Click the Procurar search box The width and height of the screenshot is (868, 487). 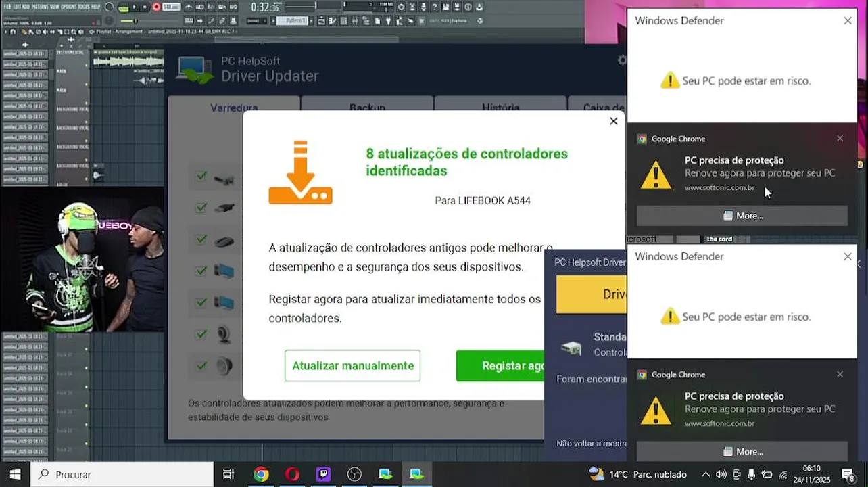[x=122, y=474]
